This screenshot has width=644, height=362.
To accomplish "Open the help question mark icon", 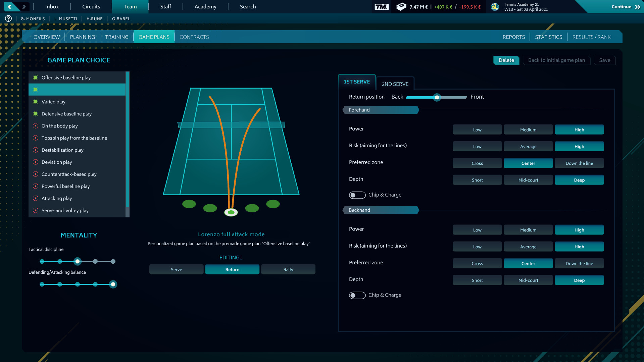I will tap(8, 18).
